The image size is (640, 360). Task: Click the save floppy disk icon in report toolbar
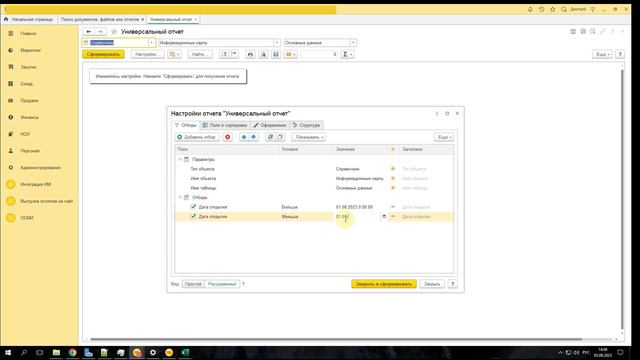[x=276, y=54]
